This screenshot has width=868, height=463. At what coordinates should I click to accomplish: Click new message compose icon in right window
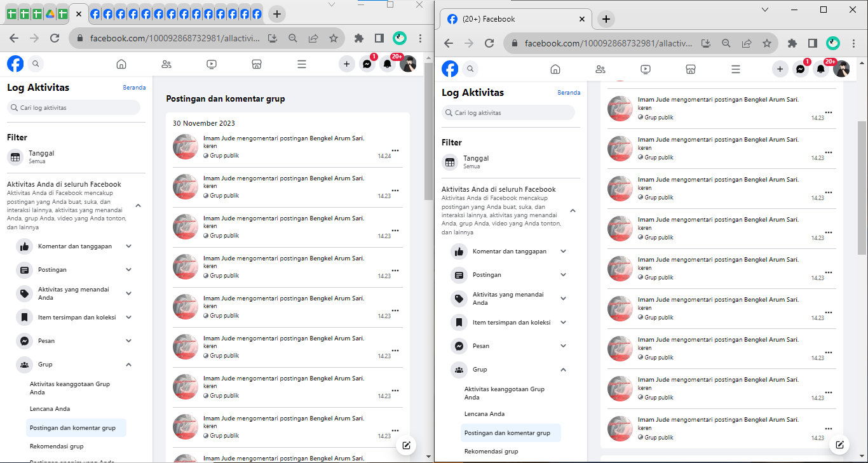[840, 445]
